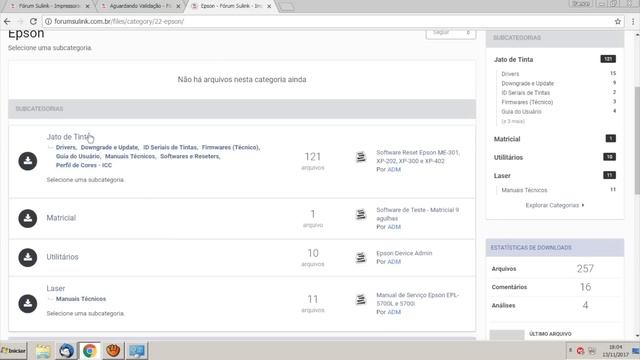The height and width of the screenshot is (360, 640).
Task: Close the Epson - Fórum Sulink tab
Action: pos(269,6)
